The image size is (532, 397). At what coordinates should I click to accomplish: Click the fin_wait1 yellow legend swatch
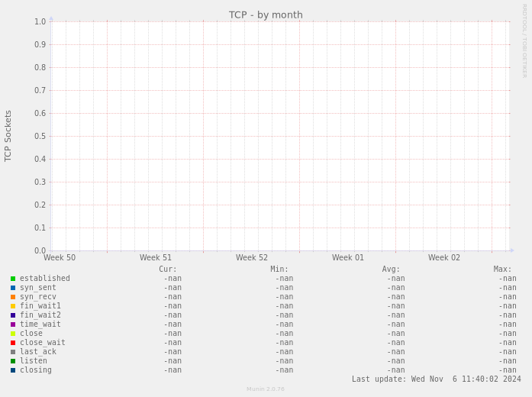tap(13, 306)
